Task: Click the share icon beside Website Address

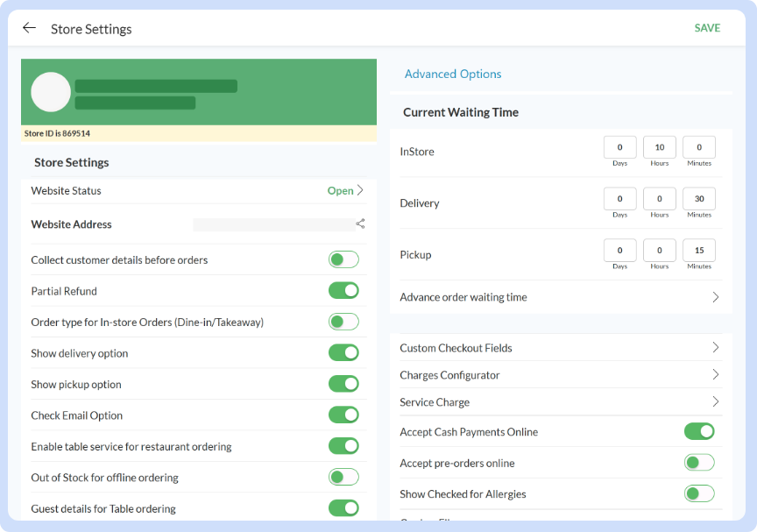Action: pos(360,224)
